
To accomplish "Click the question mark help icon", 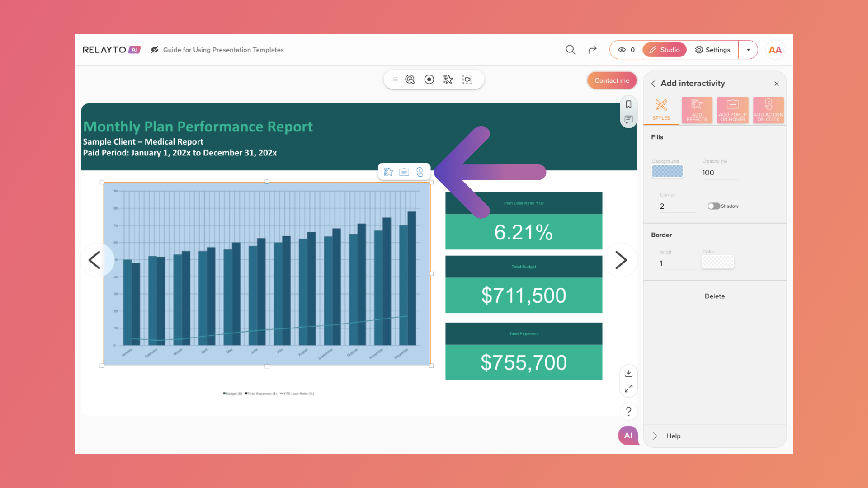I will [628, 411].
